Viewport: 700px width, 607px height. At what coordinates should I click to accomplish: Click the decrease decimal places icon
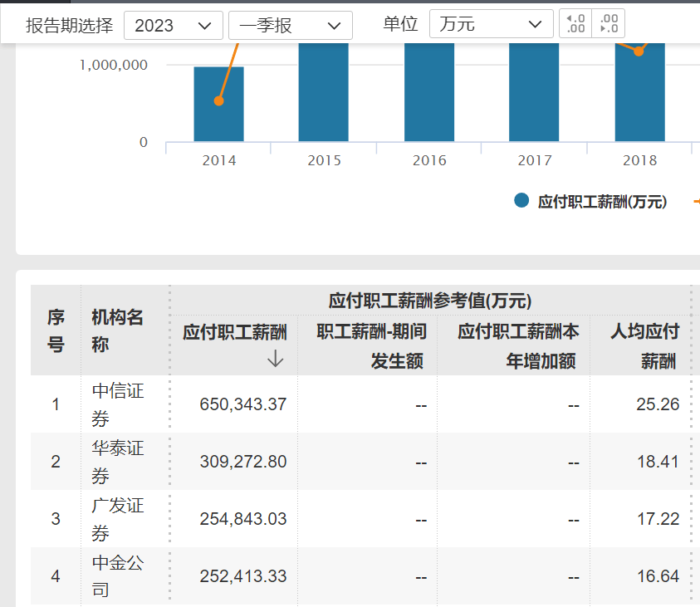click(x=609, y=24)
